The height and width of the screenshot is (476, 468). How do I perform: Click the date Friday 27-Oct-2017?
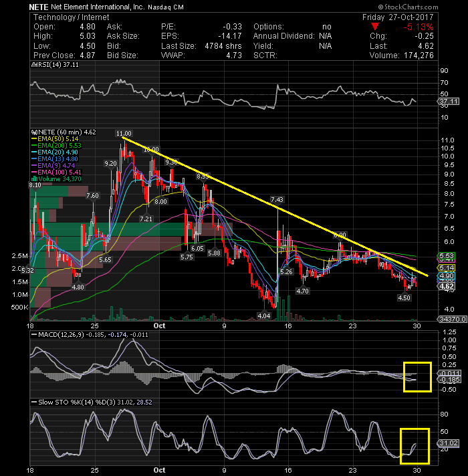pos(398,17)
